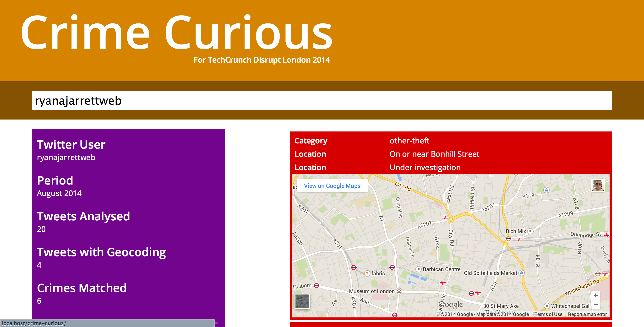Click the user avatar marker on map

(x=598, y=185)
